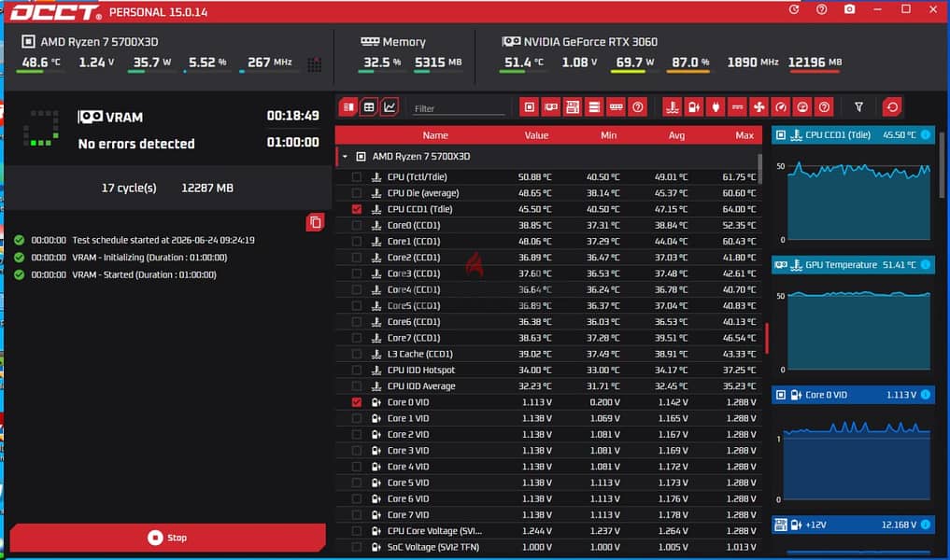Sort by the Min column header
This screenshot has height=560, width=950.
click(x=608, y=135)
